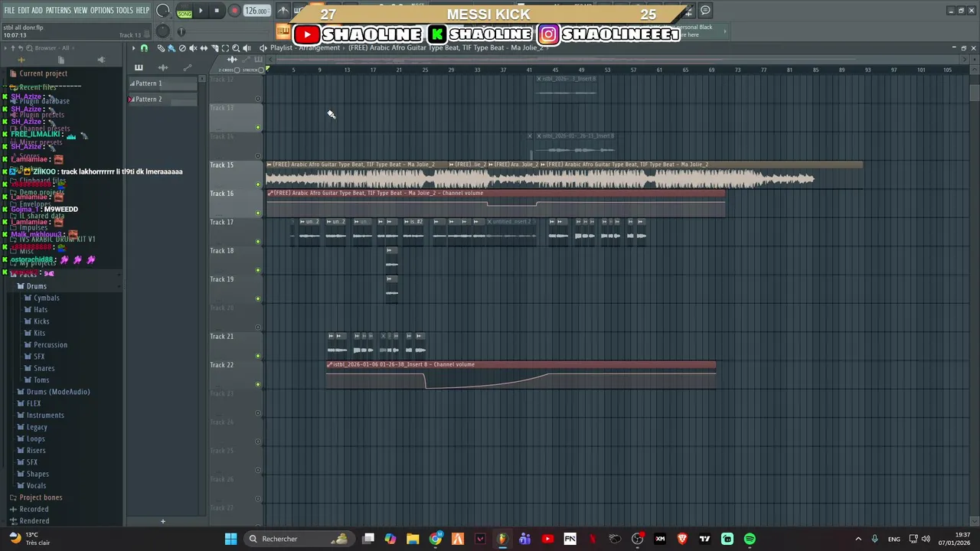Open Cymbals folder in browser

pyautogui.click(x=46, y=298)
